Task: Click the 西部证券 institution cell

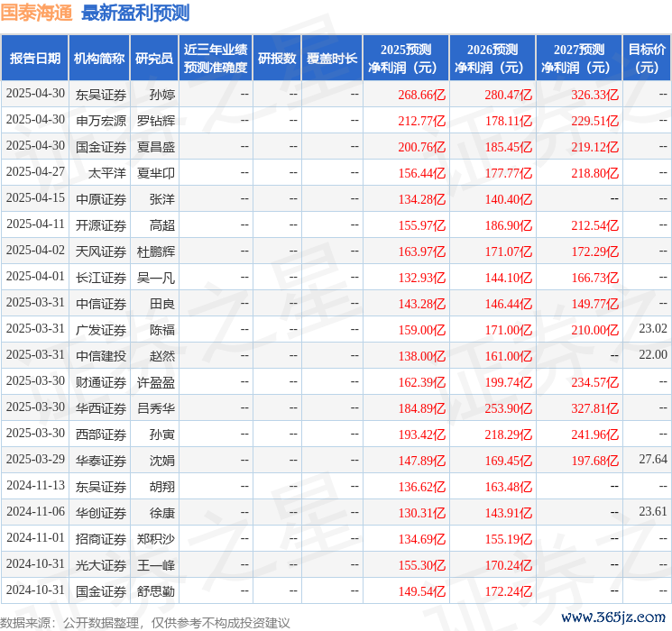Action: click(101, 434)
